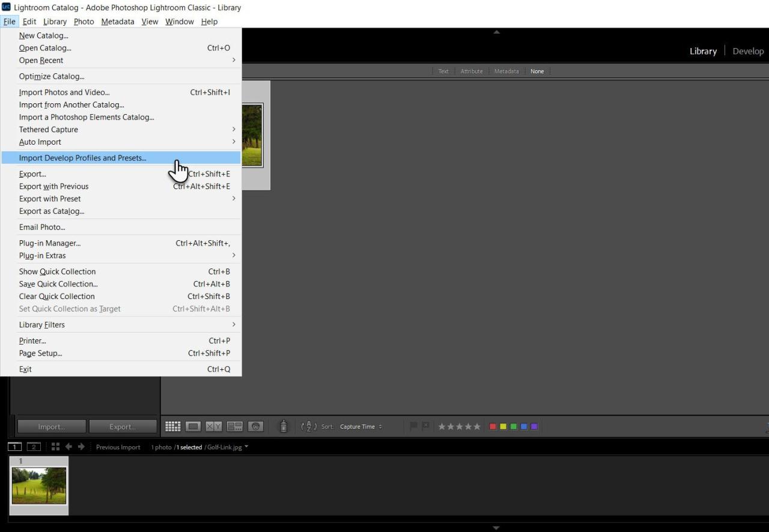This screenshot has height=532, width=769.
Task: Set a one-star rating
Action: tap(442, 426)
